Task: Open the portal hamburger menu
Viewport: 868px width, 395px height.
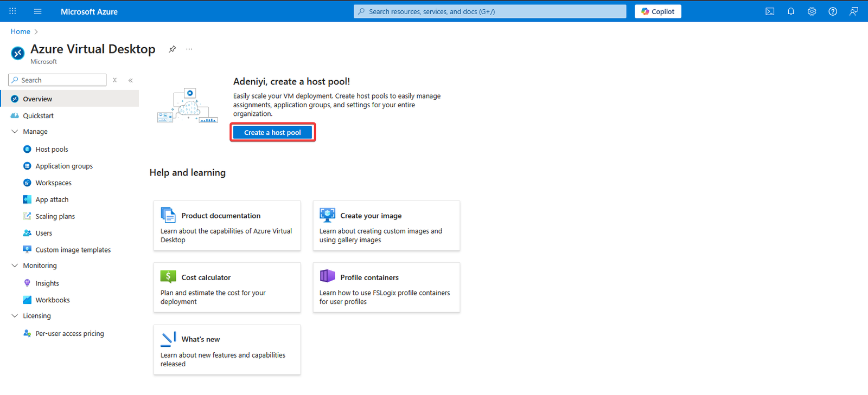Action: point(37,11)
